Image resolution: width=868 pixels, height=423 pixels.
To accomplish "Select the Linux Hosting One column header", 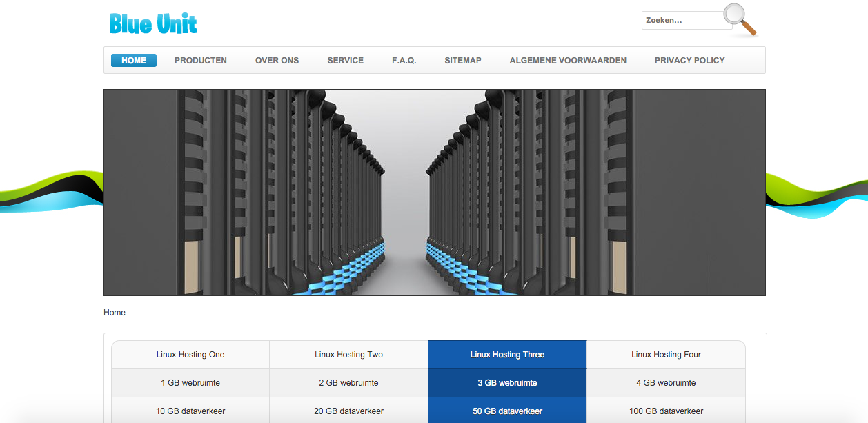I will (190, 355).
